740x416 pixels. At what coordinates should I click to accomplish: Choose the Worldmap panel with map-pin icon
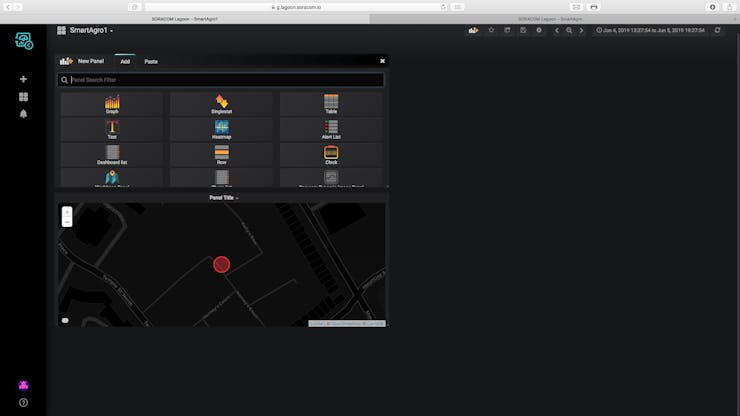coord(112,178)
